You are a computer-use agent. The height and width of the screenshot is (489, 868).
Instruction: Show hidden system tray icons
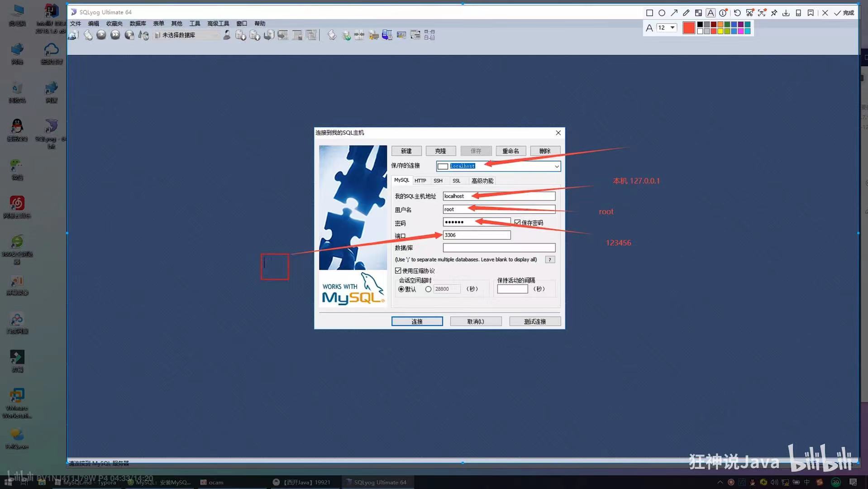pyautogui.click(x=720, y=482)
